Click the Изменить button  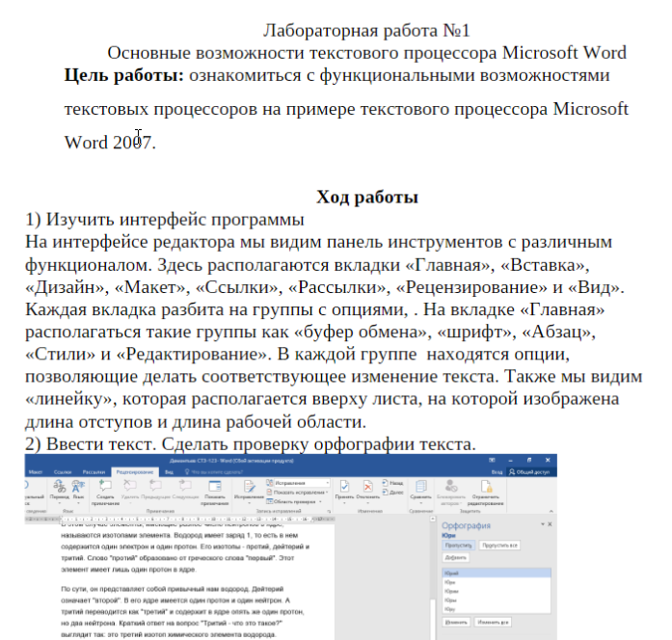tap(456, 622)
